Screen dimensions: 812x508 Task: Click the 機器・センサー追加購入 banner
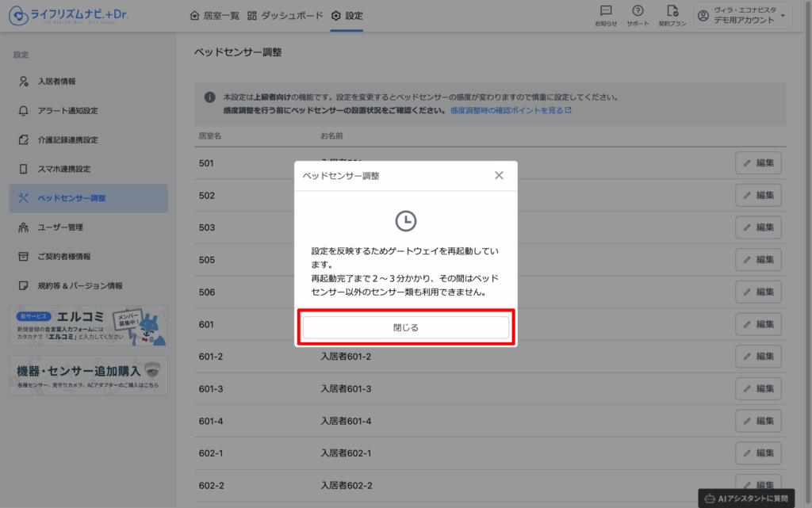tap(88, 375)
